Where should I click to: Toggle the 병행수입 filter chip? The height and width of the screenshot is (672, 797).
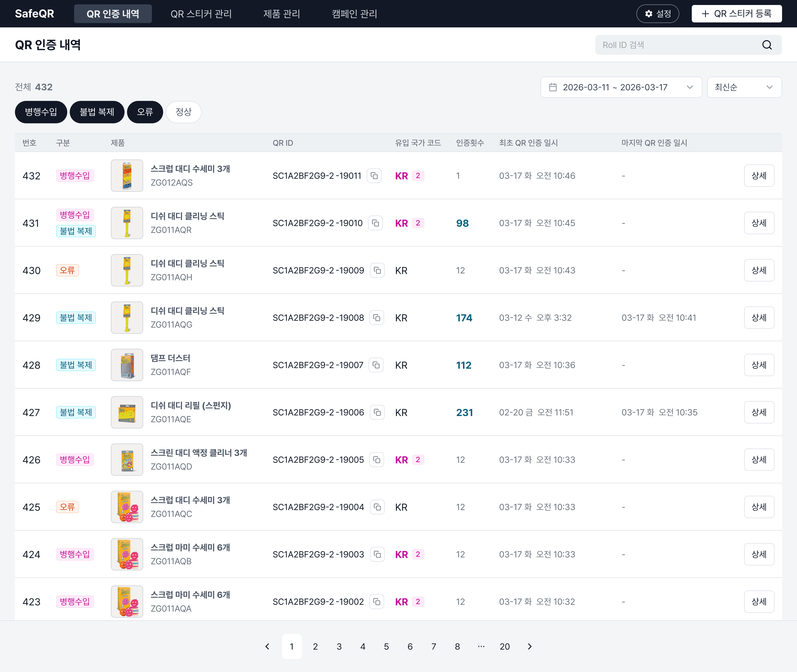(41, 112)
